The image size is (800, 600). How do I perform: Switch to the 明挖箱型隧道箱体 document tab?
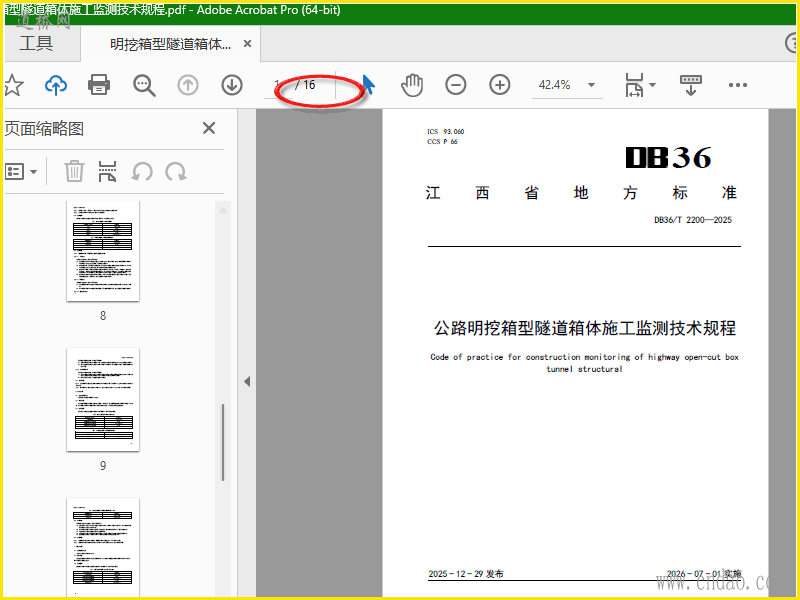(x=170, y=44)
